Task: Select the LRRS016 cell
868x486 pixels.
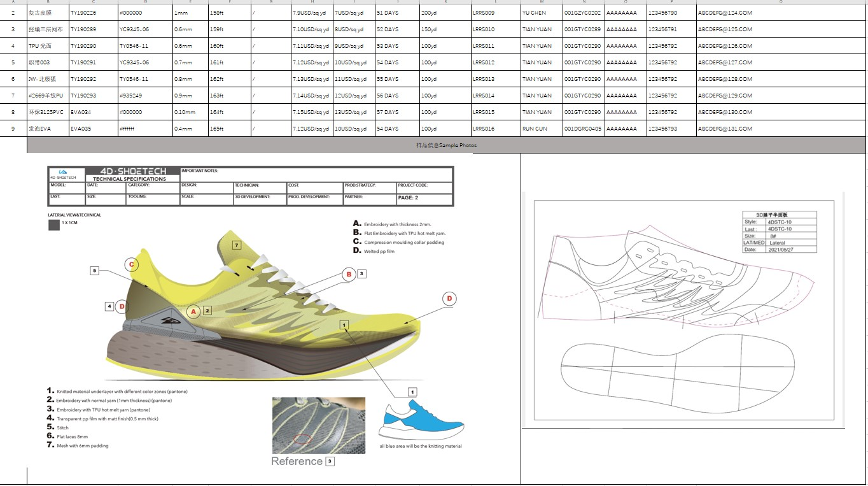Action: (496, 129)
